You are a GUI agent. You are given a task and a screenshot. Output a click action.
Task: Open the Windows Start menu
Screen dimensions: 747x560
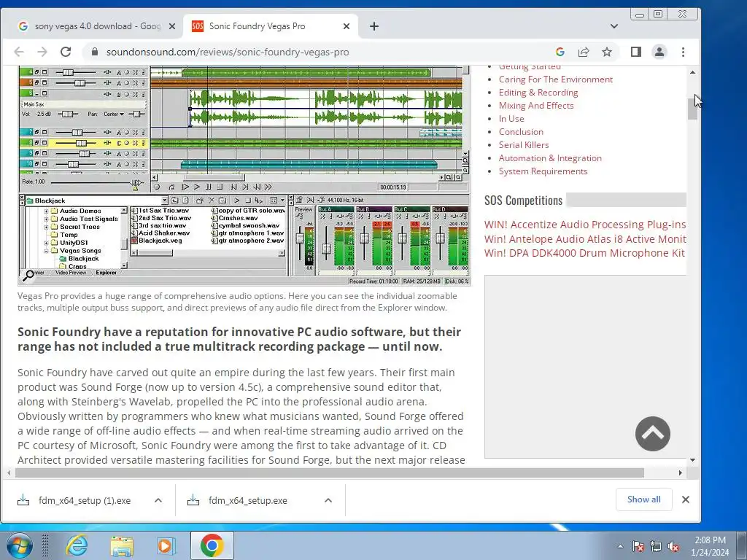click(x=18, y=545)
